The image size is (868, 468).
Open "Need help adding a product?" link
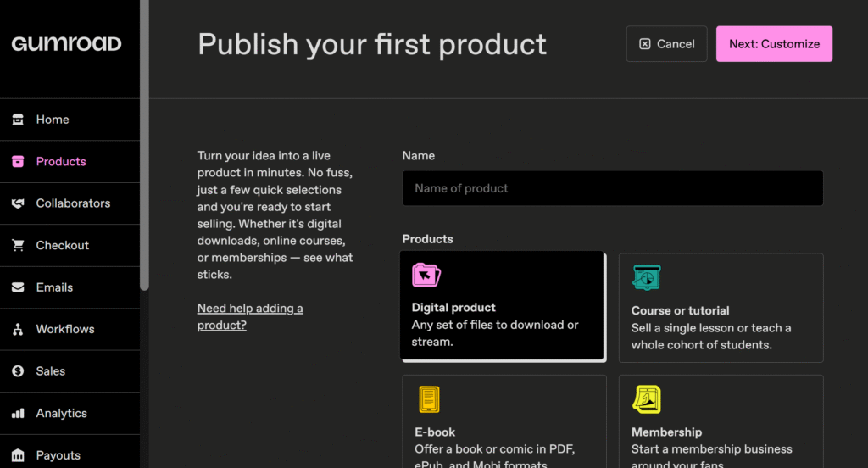[x=250, y=316]
